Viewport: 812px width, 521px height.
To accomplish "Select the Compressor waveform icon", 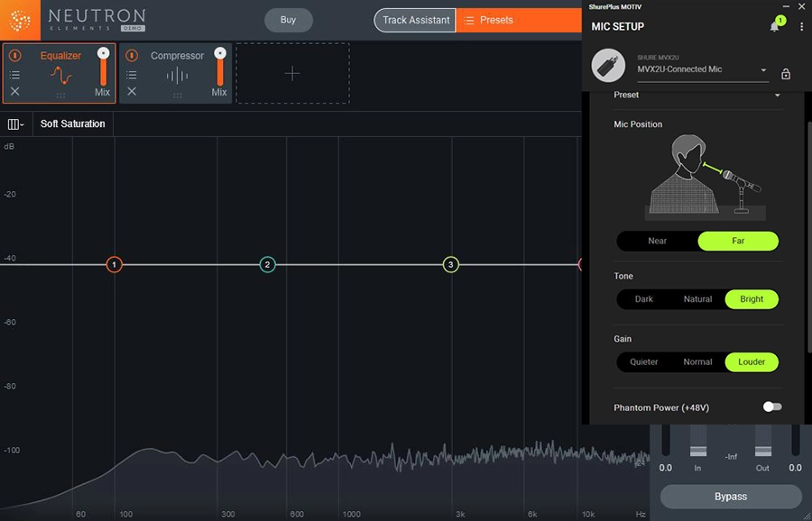I will [177, 76].
